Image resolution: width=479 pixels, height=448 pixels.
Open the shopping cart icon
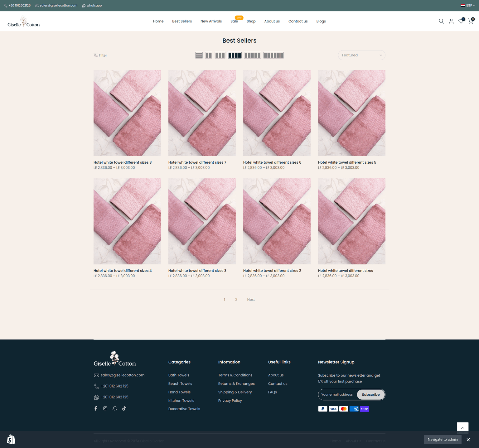pos(471,21)
